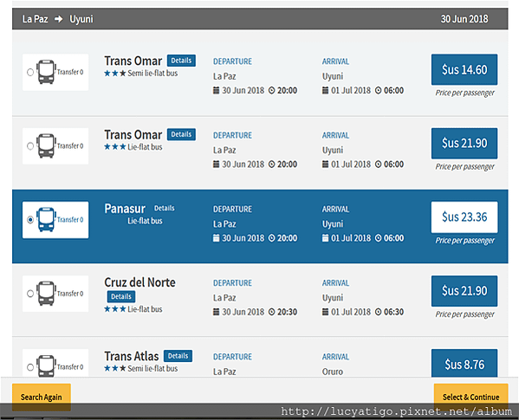Select the Cruz del Norte radio button
The height and width of the screenshot is (420, 519).
[x=30, y=294]
